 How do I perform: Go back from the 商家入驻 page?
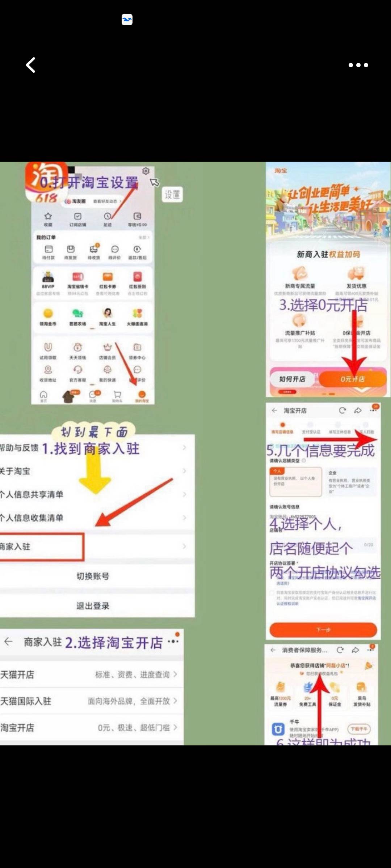point(8,642)
